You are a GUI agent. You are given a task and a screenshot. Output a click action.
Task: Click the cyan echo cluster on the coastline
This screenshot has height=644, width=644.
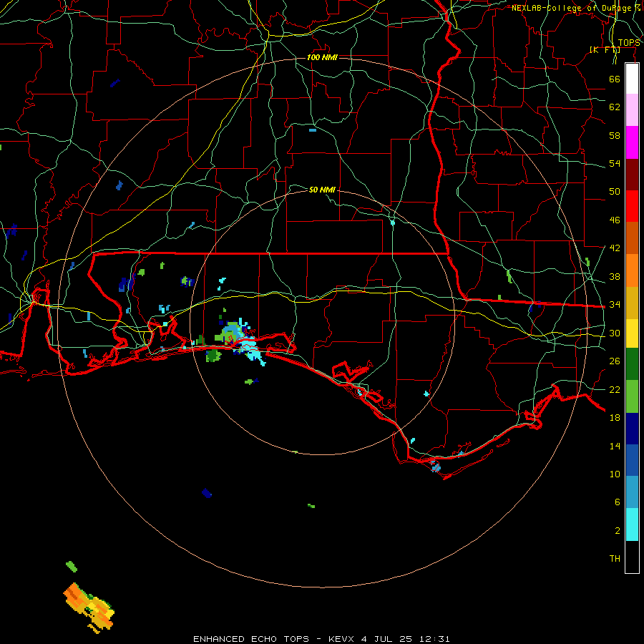(251, 348)
